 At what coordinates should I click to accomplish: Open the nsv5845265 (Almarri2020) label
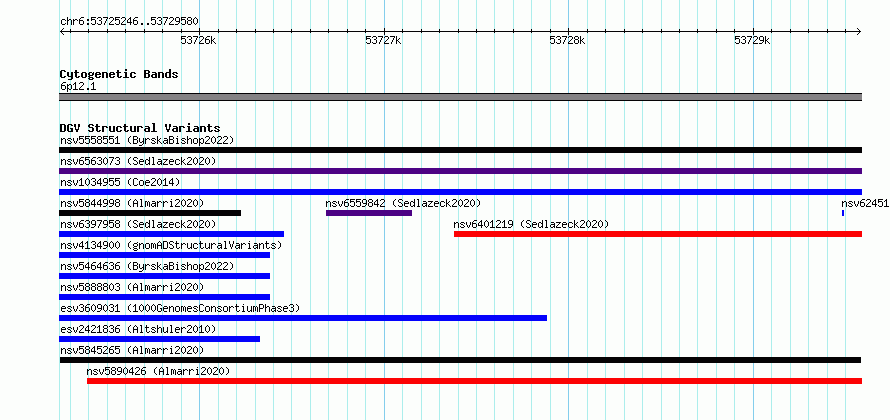pos(132,350)
